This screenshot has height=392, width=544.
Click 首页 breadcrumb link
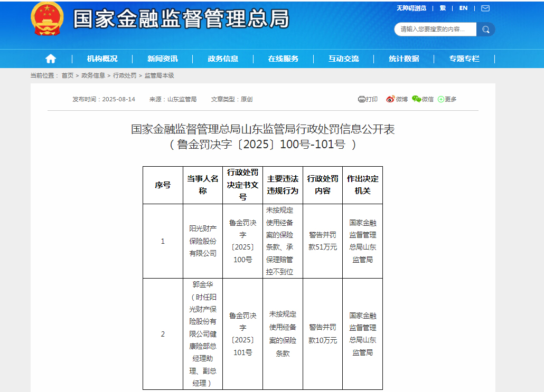tap(68, 75)
